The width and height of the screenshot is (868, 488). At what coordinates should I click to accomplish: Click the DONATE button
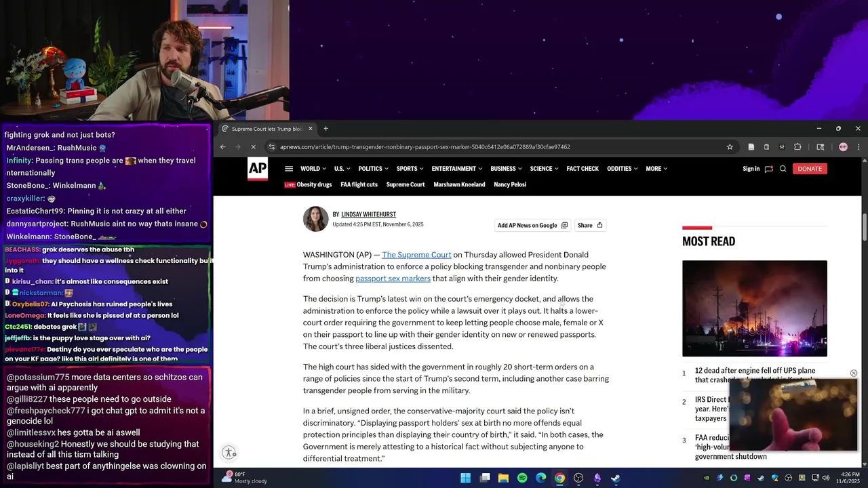tap(810, 169)
